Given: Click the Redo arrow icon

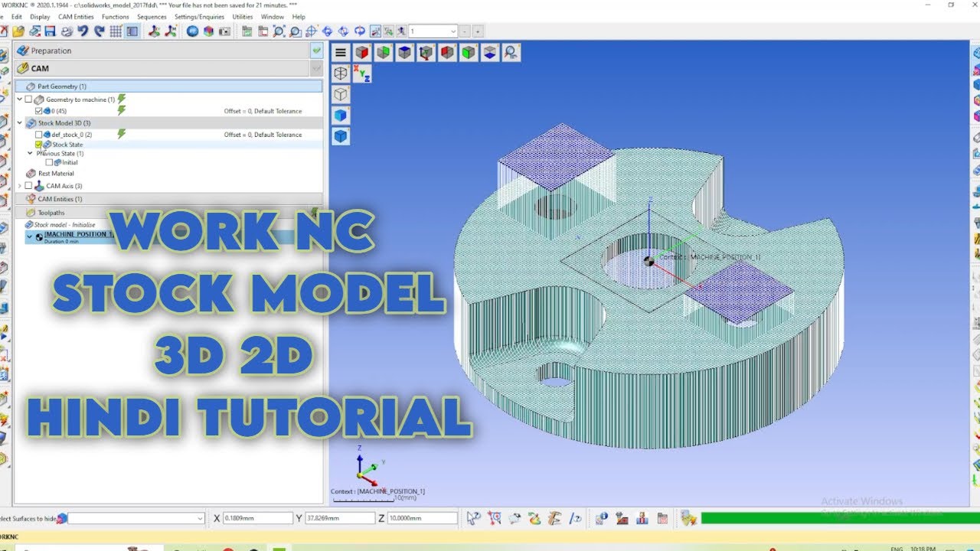Looking at the screenshot, I should pyautogui.click(x=99, y=31).
